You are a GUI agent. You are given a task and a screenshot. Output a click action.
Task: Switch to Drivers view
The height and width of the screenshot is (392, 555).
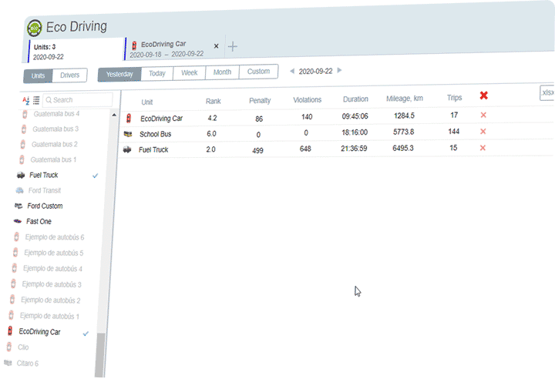click(x=69, y=75)
